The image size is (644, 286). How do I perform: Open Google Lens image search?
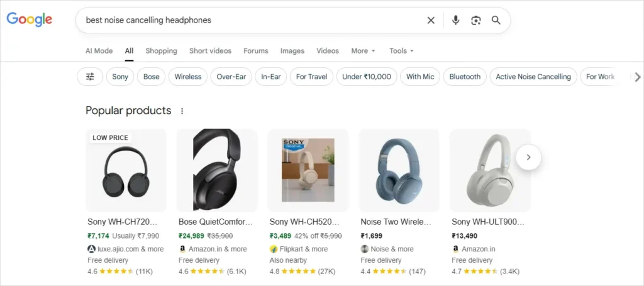tap(476, 20)
